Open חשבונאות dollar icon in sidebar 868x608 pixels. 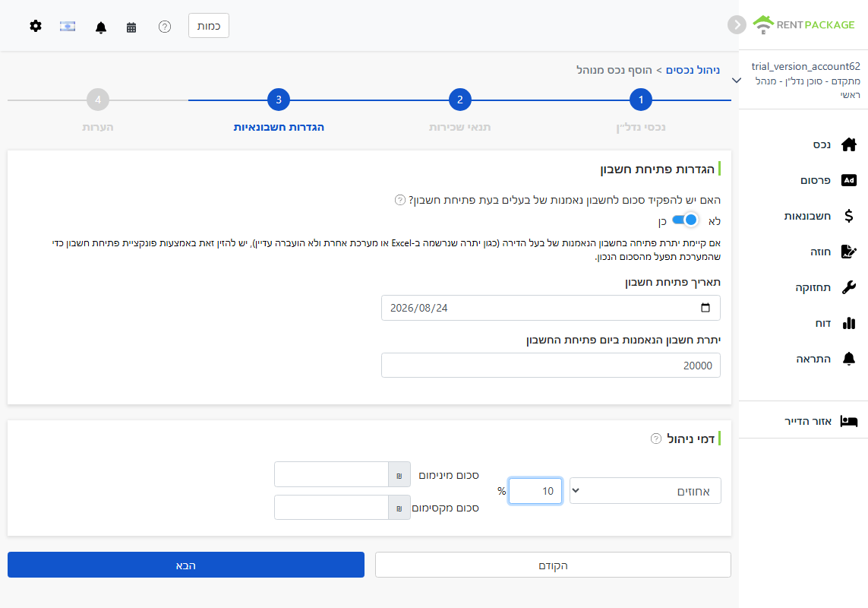[x=848, y=216]
